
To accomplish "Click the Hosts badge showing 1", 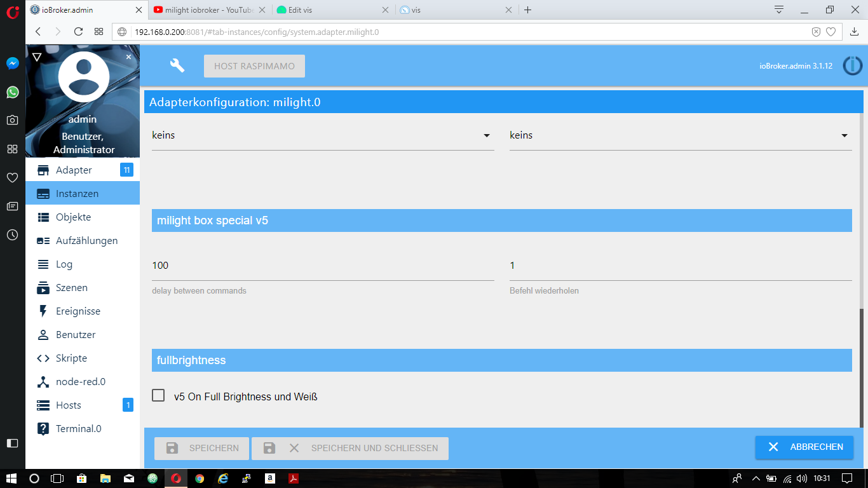I will (x=128, y=405).
